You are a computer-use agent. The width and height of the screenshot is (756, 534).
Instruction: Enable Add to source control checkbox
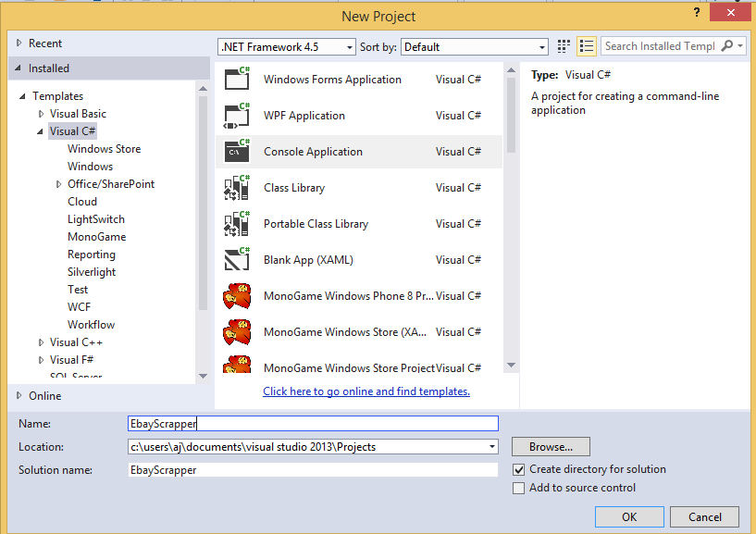point(519,488)
